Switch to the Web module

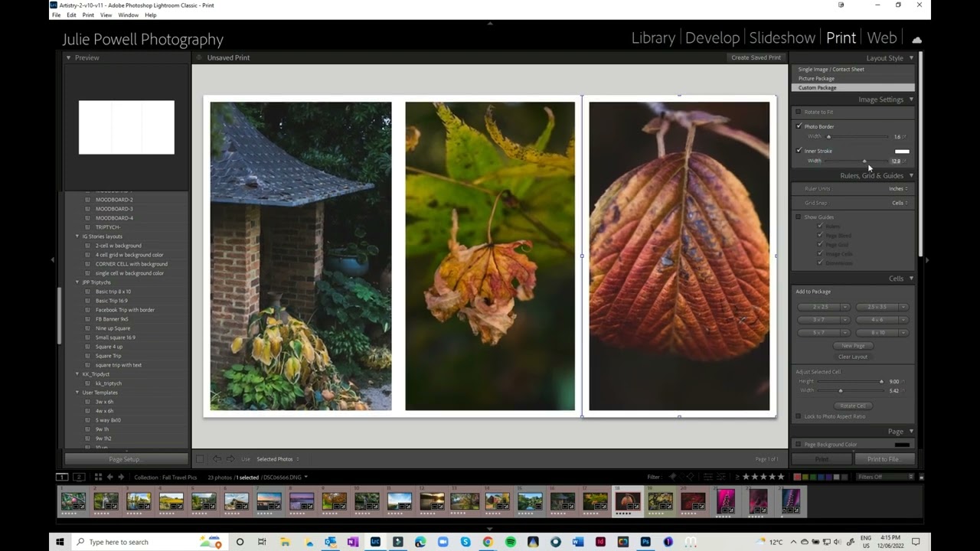coord(881,38)
